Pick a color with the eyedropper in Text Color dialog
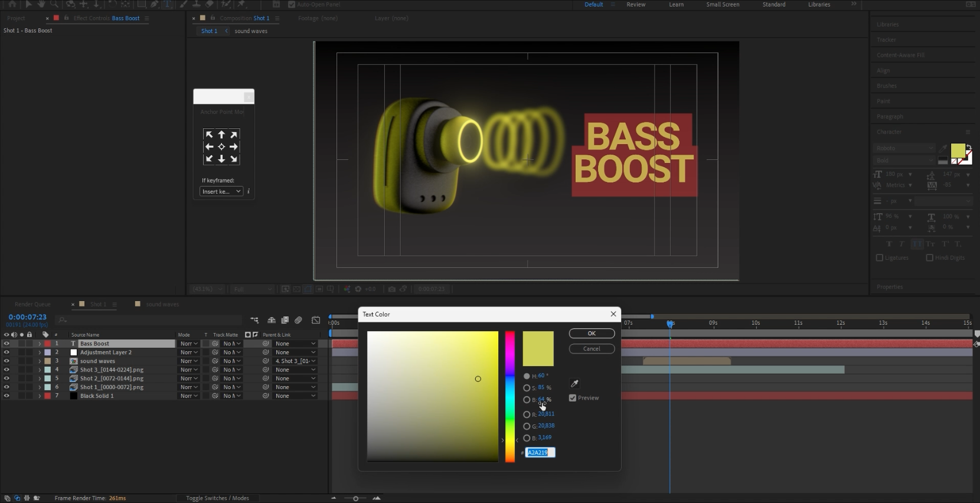 [574, 383]
